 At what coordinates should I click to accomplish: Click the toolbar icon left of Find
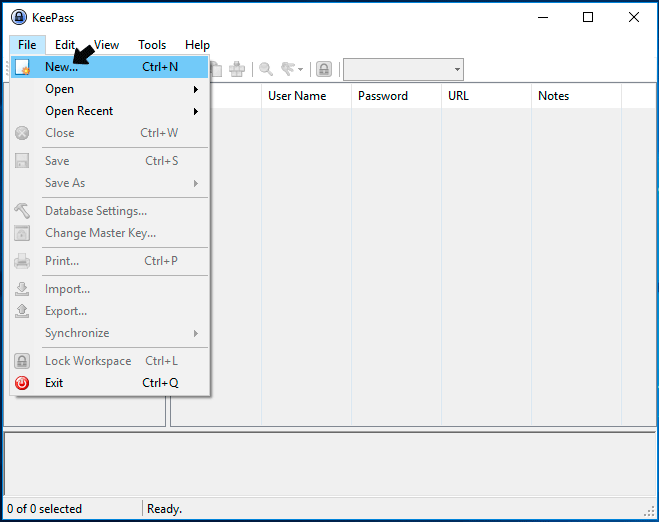pyautogui.click(x=237, y=69)
